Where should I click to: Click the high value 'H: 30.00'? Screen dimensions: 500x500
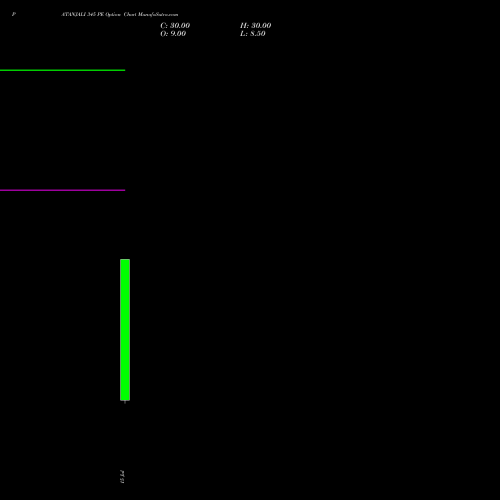[x=255, y=26]
